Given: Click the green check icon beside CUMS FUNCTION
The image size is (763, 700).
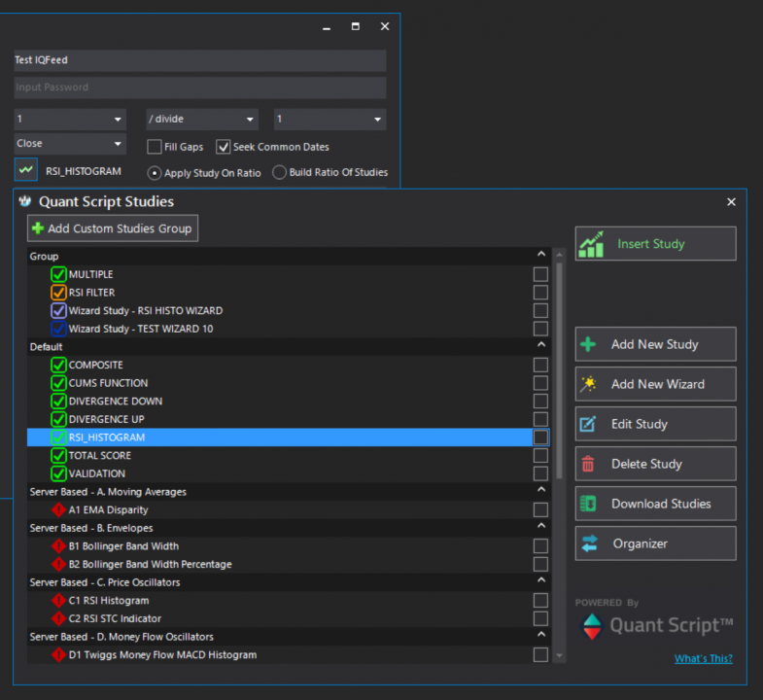Looking at the screenshot, I should [58, 383].
